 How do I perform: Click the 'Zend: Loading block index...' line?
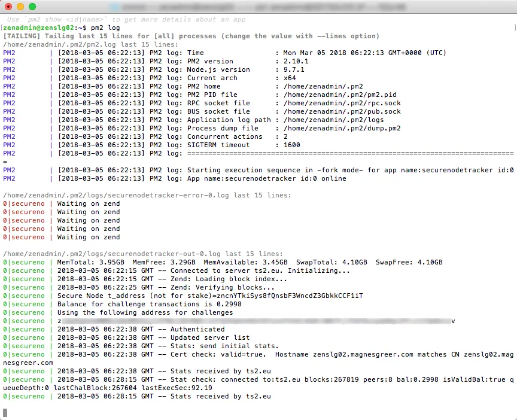145,279
